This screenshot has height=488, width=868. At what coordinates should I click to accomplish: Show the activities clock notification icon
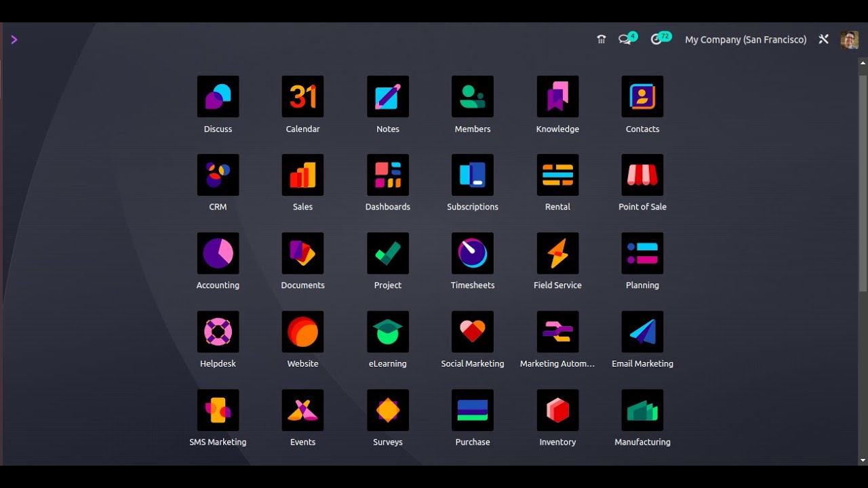pyautogui.click(x=656, y=40)
